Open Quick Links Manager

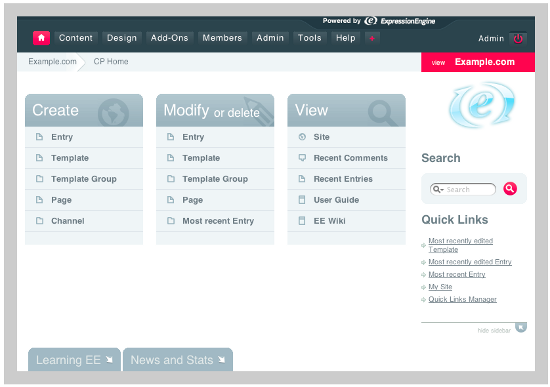pos(463,300)
